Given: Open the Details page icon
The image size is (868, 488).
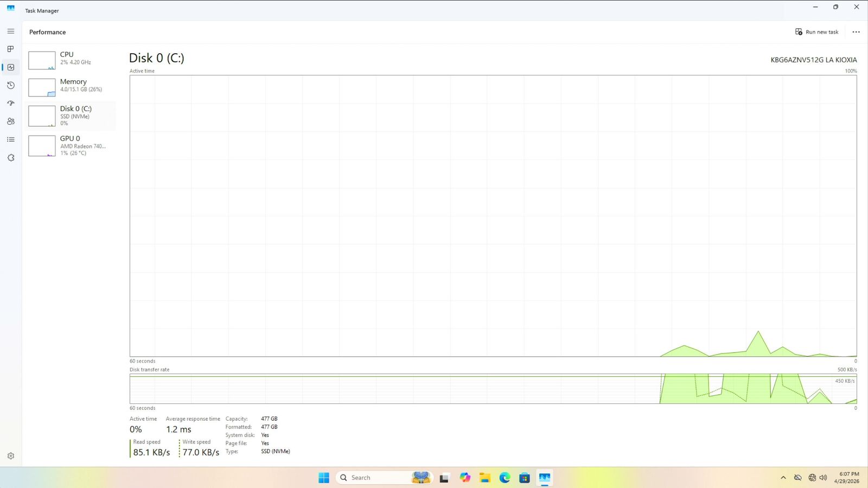Looking at the screenshot, I should click(11, 139).
